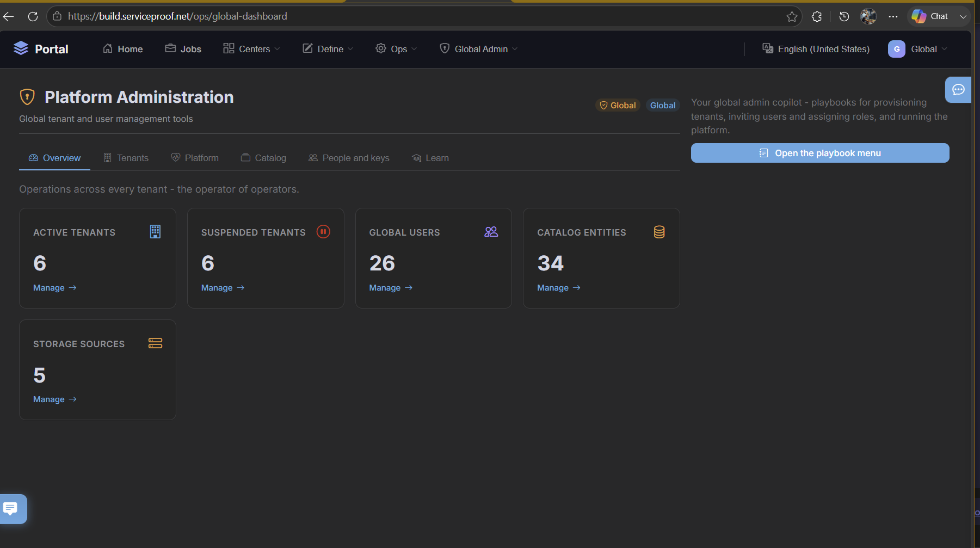Open the English (United States) language selector
Viewport: 980px width, 548px height.
coord(816,49)
